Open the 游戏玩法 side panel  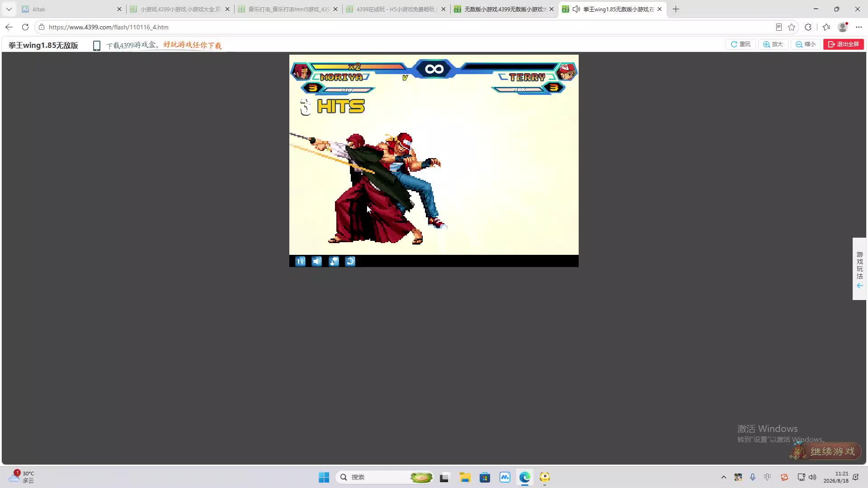pyautogui.click(x=859, y=269)
